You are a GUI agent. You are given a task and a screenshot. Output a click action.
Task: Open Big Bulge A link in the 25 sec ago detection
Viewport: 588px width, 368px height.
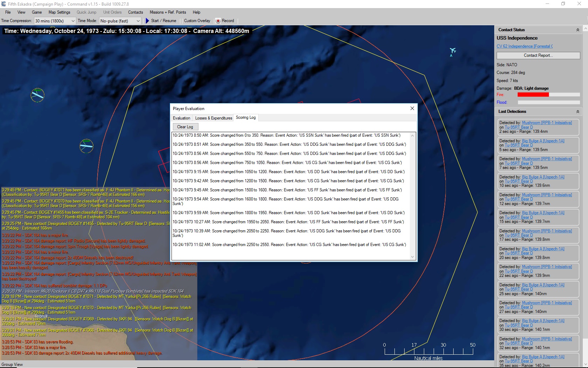(x=543, y=285)
